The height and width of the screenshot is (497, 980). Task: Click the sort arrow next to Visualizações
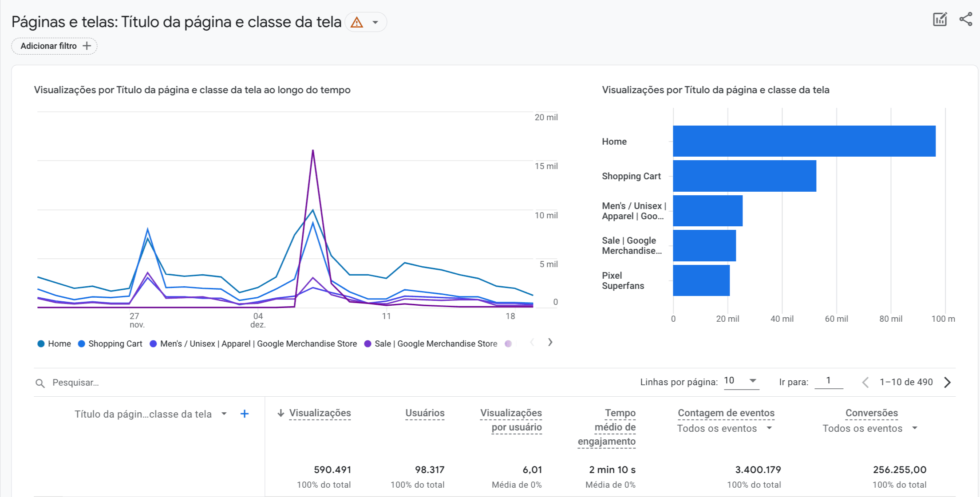pos(280,413)
